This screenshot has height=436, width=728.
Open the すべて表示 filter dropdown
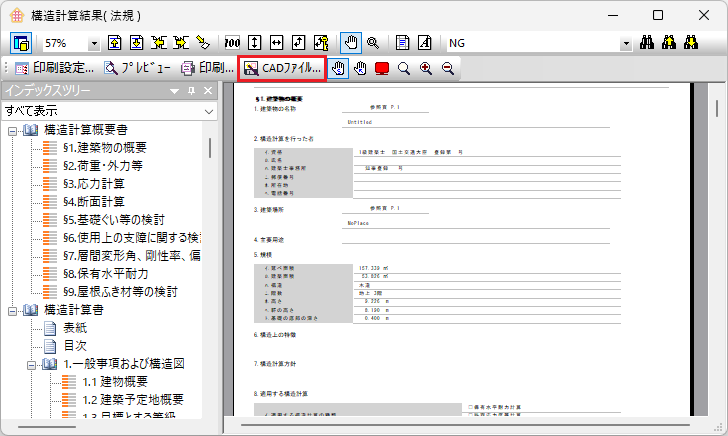(209, 111)
